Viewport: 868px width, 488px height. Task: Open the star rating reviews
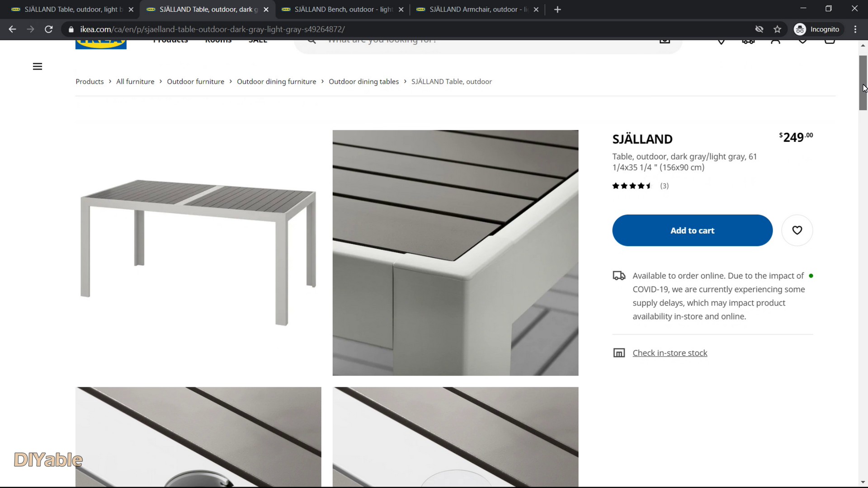point(632,186)
